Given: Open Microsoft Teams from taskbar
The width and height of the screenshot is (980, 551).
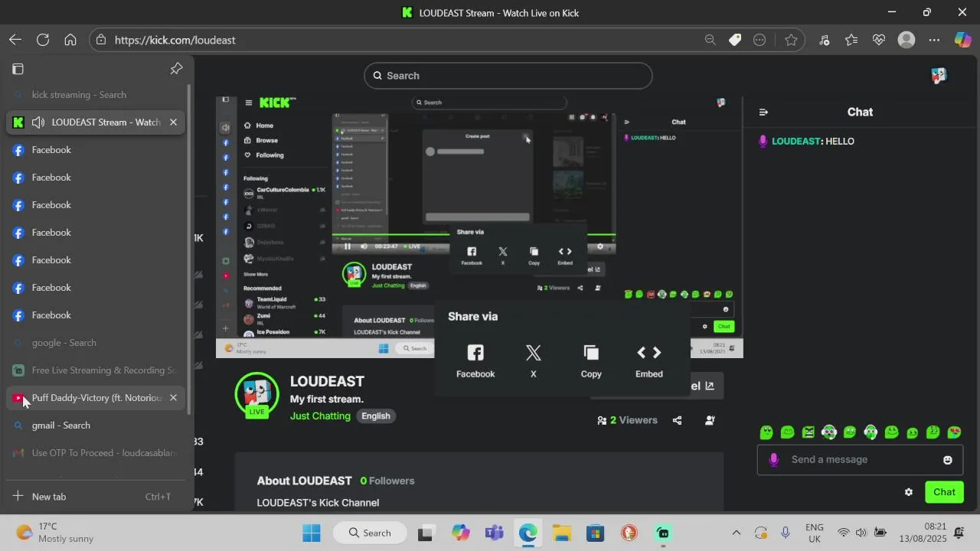Looking at the screenshot, I should pyautogui.click(x=494, y=533).
